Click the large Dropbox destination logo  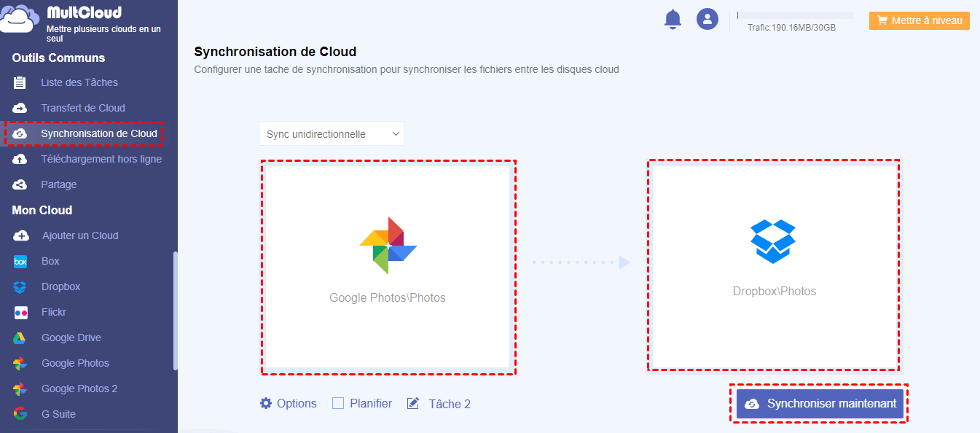click(x=773, y=241)
